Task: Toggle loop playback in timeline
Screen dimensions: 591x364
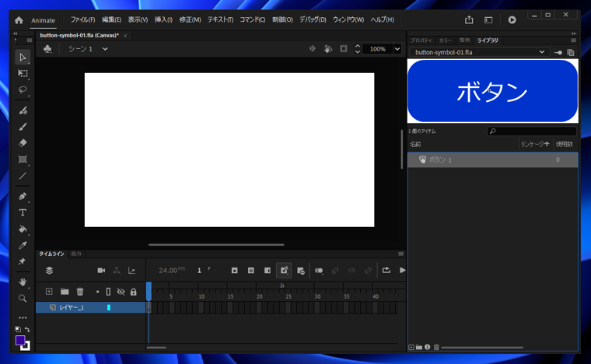Action: (386, 270)
